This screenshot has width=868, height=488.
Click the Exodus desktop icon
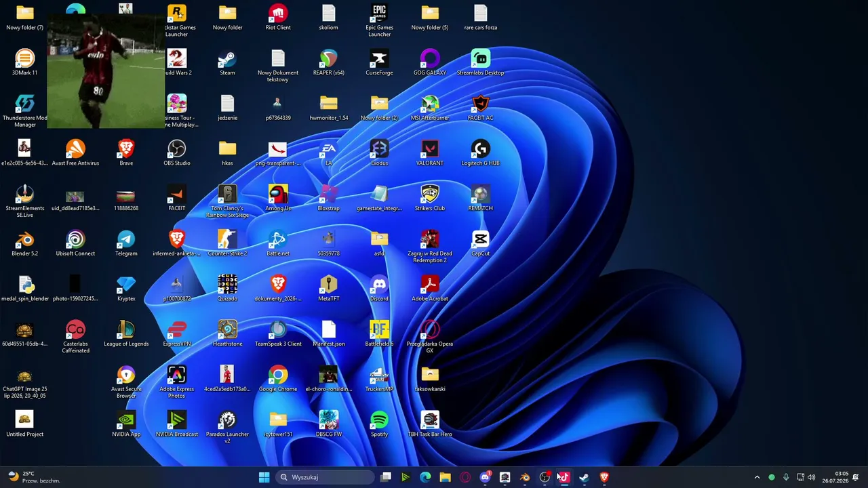379,153
